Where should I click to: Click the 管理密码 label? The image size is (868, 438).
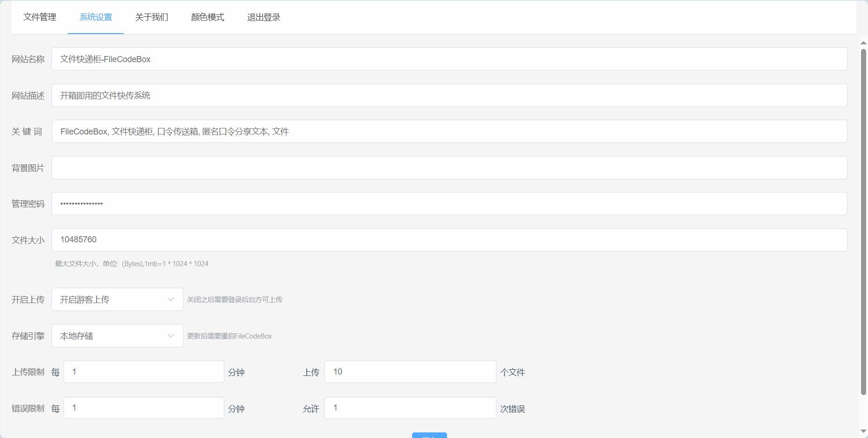28,204
